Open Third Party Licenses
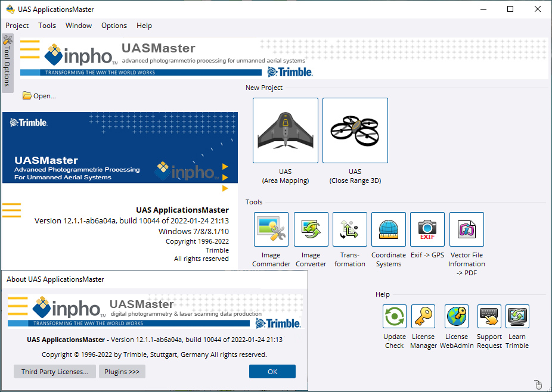Image resolution: width=552 pixels, height=392 pixels. pos(55,372)
